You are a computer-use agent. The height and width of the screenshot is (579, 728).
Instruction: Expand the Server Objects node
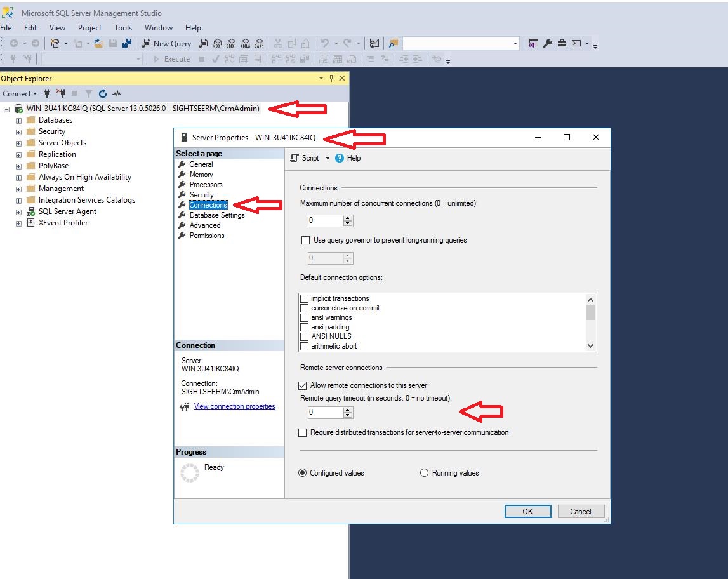click(18, 143)
